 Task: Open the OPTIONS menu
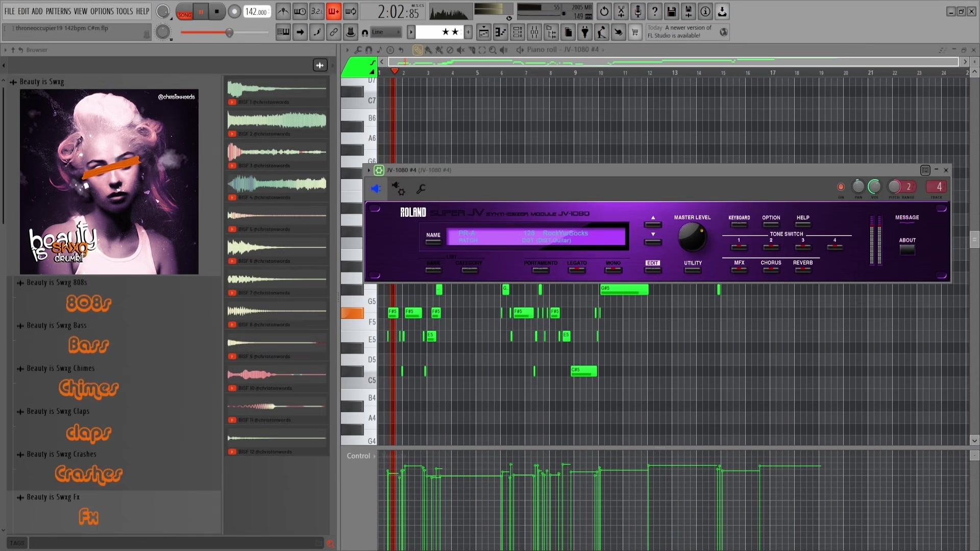[102, 11]
